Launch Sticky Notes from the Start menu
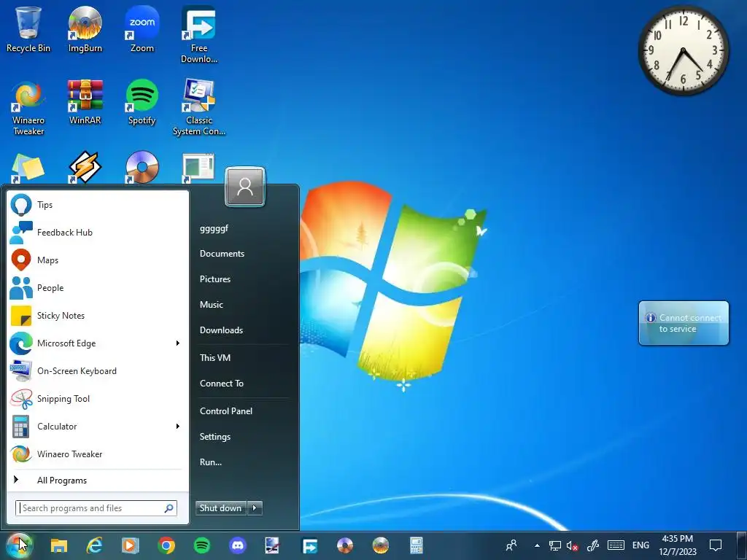 [98, 315]
